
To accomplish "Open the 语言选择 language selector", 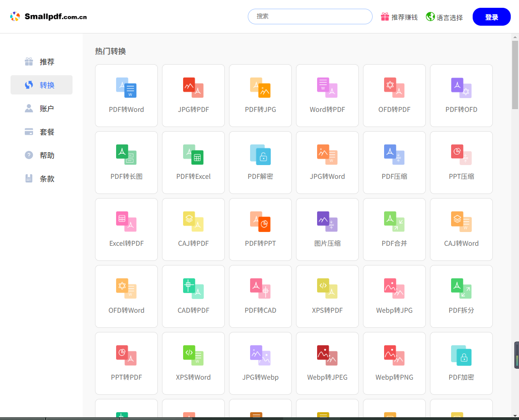I will click(444, 17).
